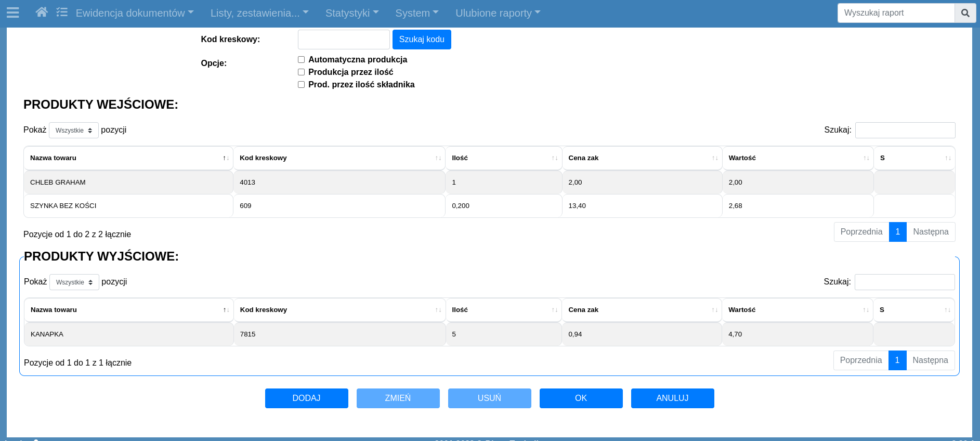Screen dimensions: 980x441
Task: Focus Szukaj field of input products
Action: click(x=905, y=130)
